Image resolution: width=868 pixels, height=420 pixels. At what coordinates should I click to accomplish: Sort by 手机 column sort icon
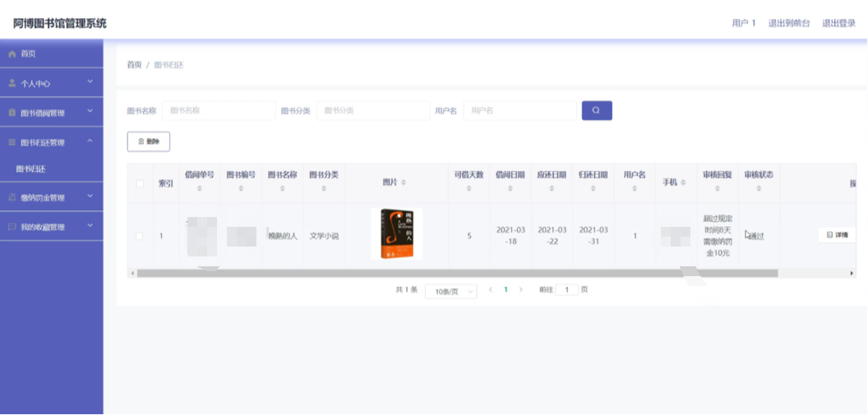[x=684, y=182]
